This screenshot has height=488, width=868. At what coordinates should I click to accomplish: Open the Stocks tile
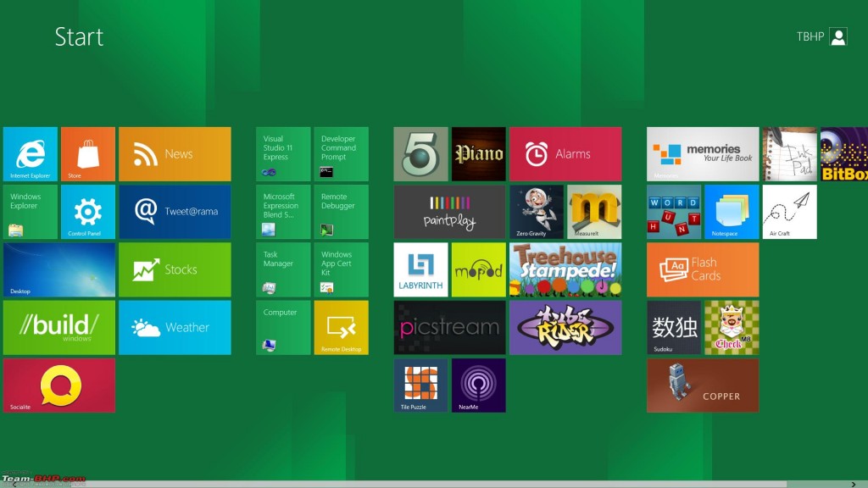[x=175, y=269]
